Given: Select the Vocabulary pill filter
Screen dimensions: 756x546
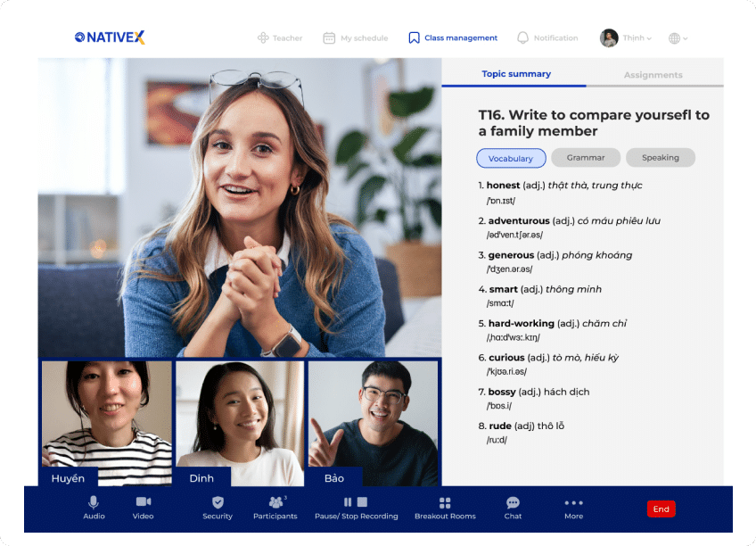Looking at the screenshot, I should coord(511,159).
